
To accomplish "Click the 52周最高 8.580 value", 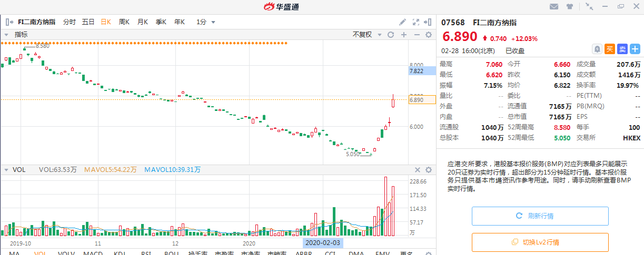I will (x=562, y=127).
